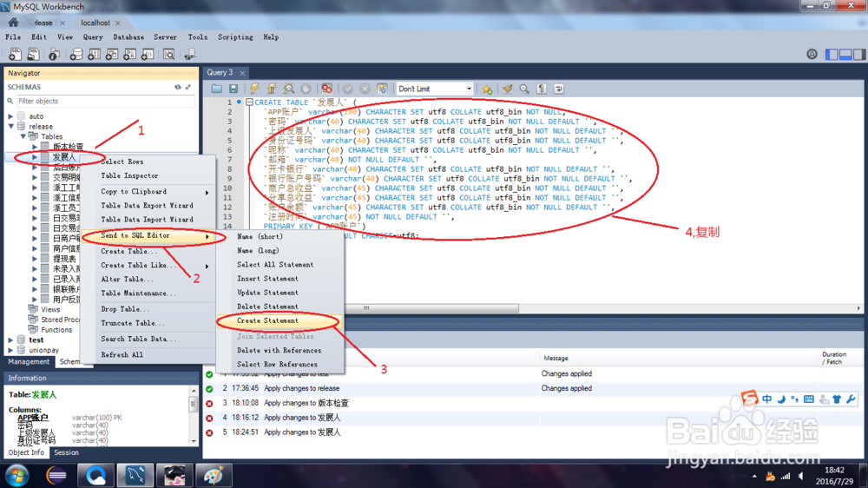Click the editor horizontal scrollbar

tap(431, 308)
